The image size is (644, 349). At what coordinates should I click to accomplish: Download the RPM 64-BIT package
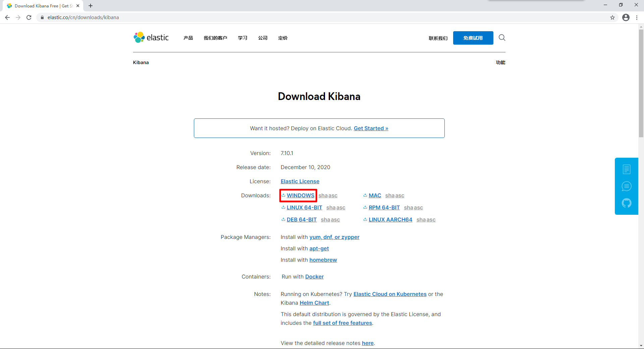(x=384, y=207)
